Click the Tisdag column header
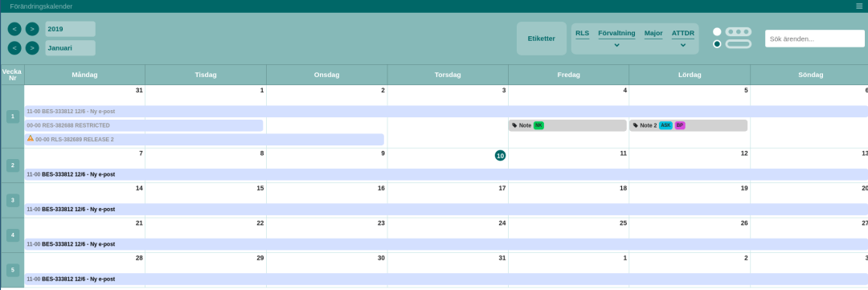Image resolution: width=868 pixels, height=290 pixels. click(x=206, y=75)
